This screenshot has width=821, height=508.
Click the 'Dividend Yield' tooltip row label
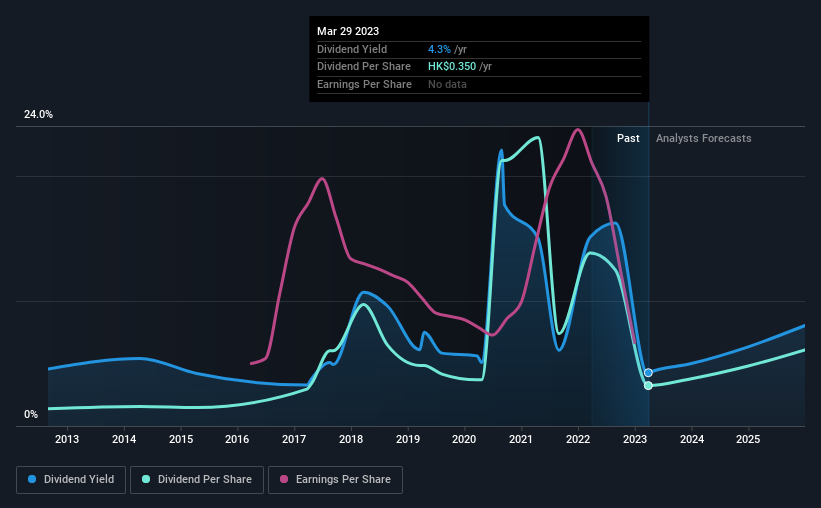[x=352, y=49]
